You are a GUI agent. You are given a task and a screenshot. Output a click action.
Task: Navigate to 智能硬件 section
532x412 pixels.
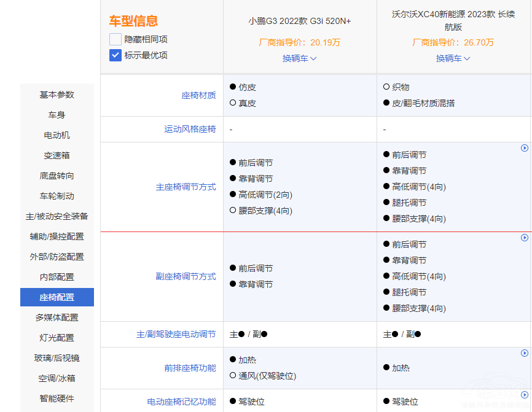click(57, 398)
